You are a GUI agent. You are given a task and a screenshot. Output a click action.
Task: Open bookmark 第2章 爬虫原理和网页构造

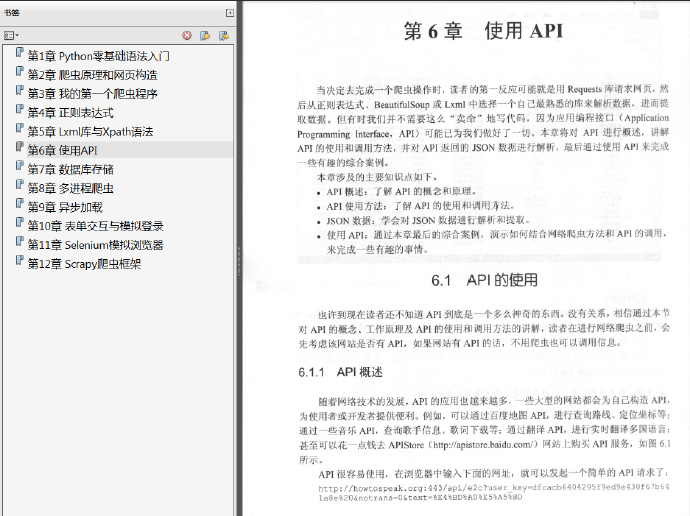click(x=92, y=75)
